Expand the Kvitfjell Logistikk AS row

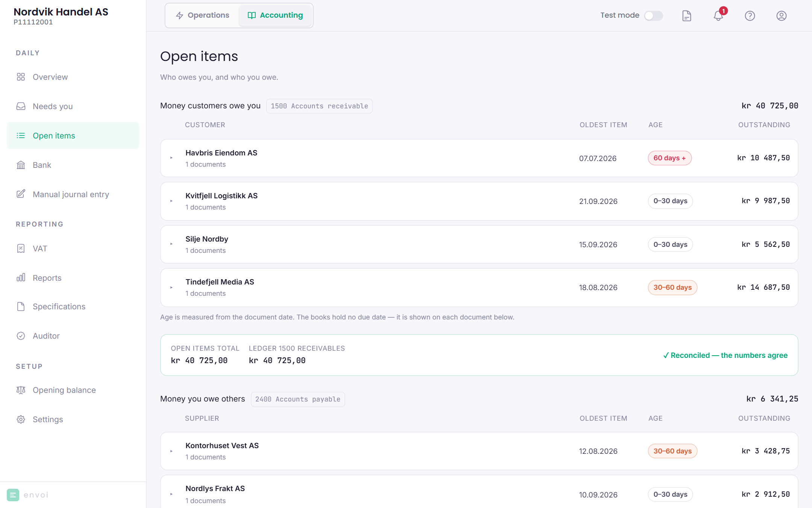click(171, 201)
